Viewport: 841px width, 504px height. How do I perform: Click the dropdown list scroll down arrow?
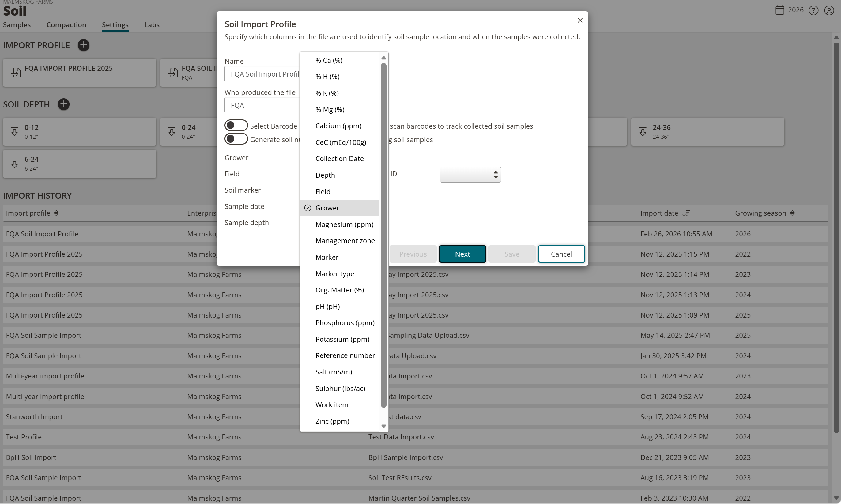(x=383, y=426)
